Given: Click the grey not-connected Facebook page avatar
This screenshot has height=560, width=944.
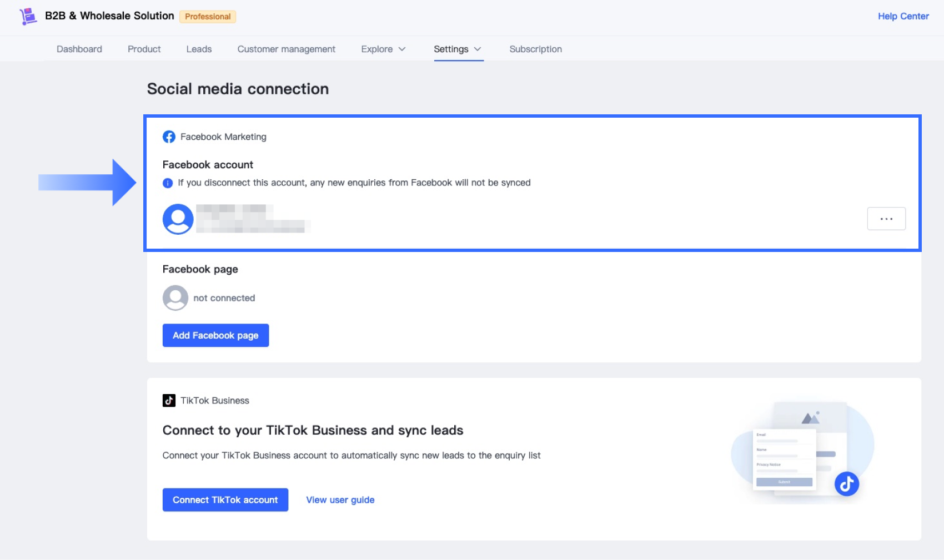Looking at the screenshot, I should 175,298.
